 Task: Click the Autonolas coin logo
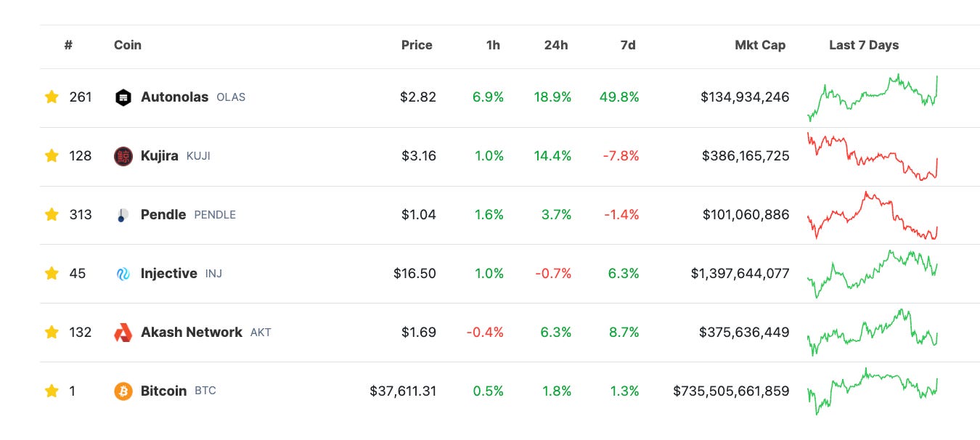(123, 97)
